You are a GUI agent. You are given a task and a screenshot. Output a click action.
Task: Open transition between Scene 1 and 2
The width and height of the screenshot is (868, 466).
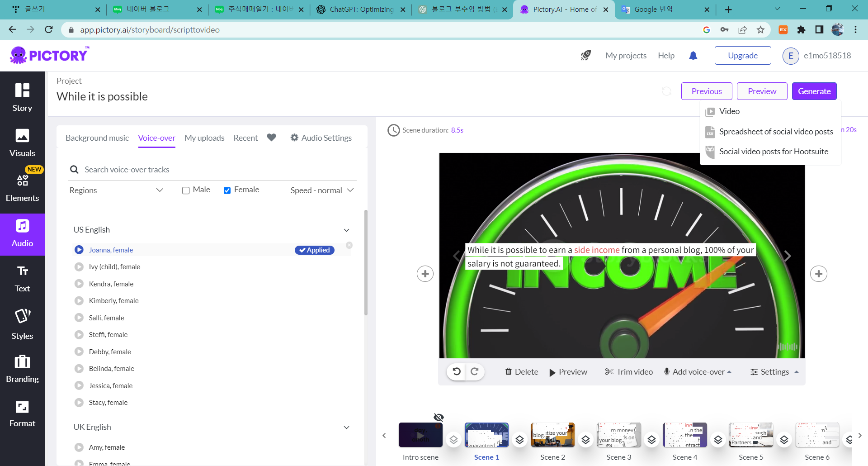coord(520,440)
